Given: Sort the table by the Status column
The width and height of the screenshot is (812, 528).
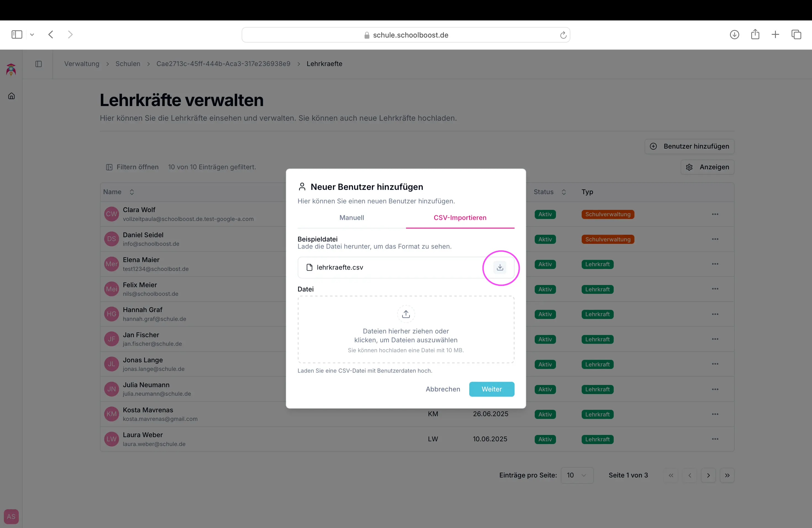Looking at the screenshot, I should pos(564,192).
